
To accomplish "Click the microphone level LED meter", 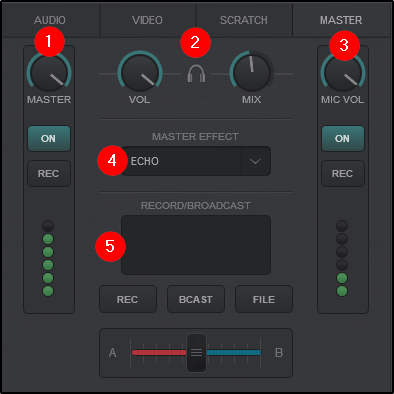I will [342, 258].
